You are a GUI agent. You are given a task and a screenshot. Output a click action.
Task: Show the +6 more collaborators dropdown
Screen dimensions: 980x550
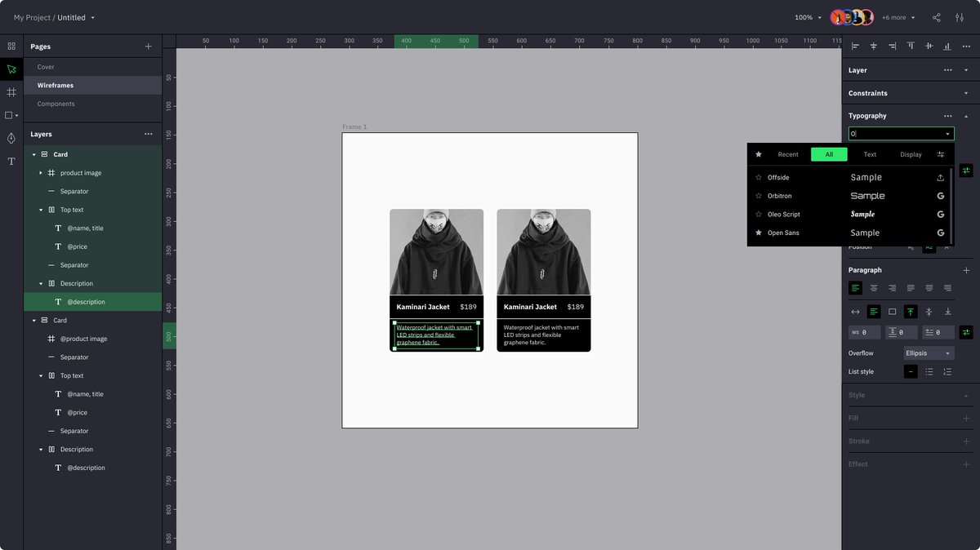tap(898, 17)
